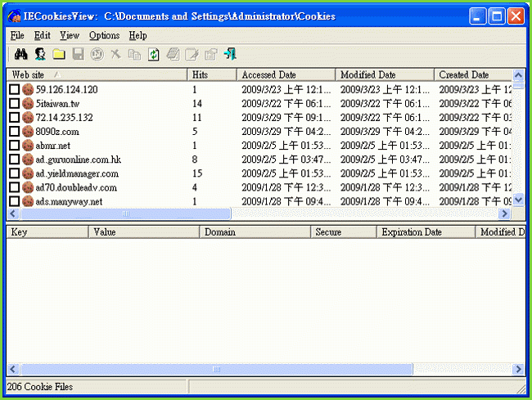Click the Expiration Date column header
The image size is (532, 400).
point(426,232)
